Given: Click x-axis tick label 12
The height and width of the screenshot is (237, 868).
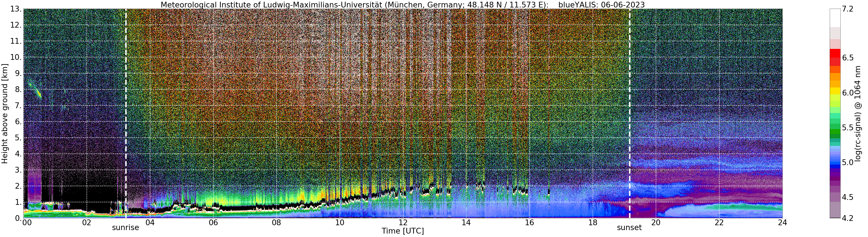Looking at the screenshot, I should coord(403,223).
